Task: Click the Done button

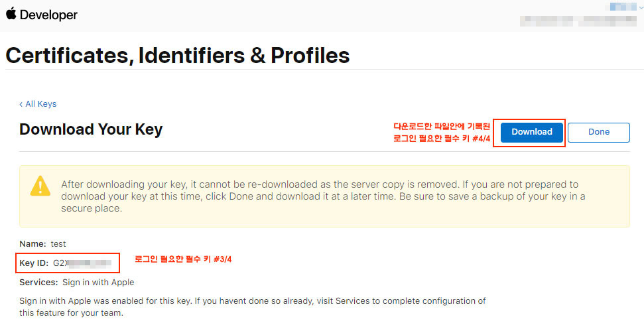Action: click(598, 132)
